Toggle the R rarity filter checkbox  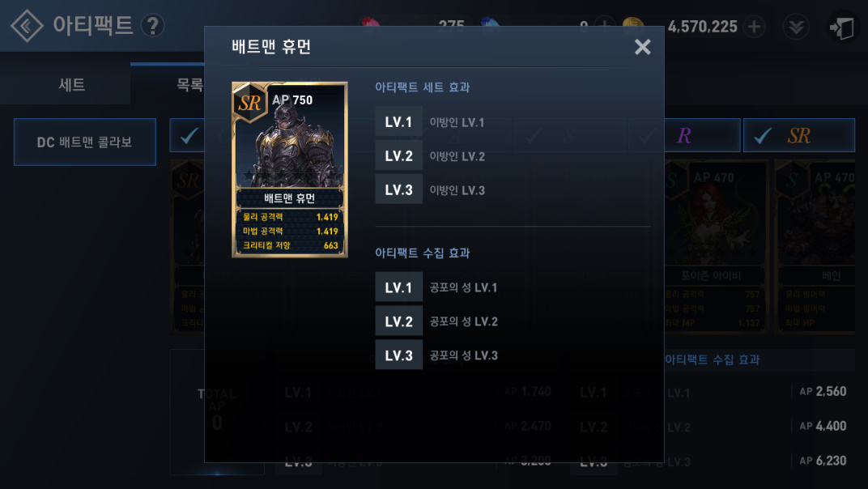(701, 135)
